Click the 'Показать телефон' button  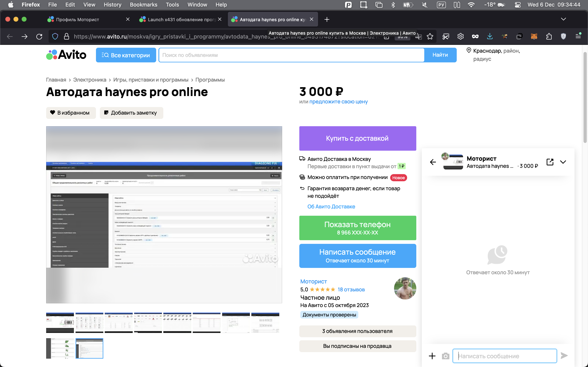(357, 228)
